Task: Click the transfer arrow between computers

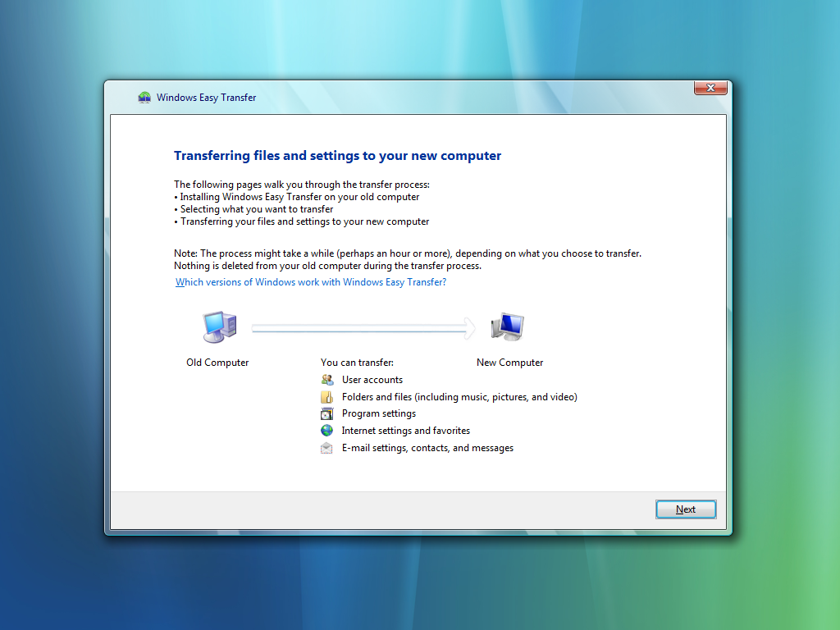Action: coord(363,328)
